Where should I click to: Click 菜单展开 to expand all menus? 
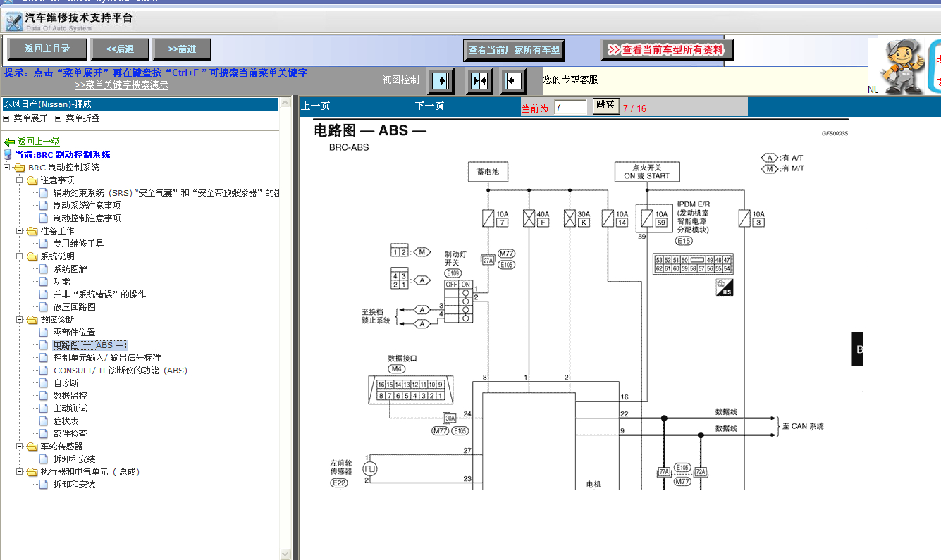(31, 118)
